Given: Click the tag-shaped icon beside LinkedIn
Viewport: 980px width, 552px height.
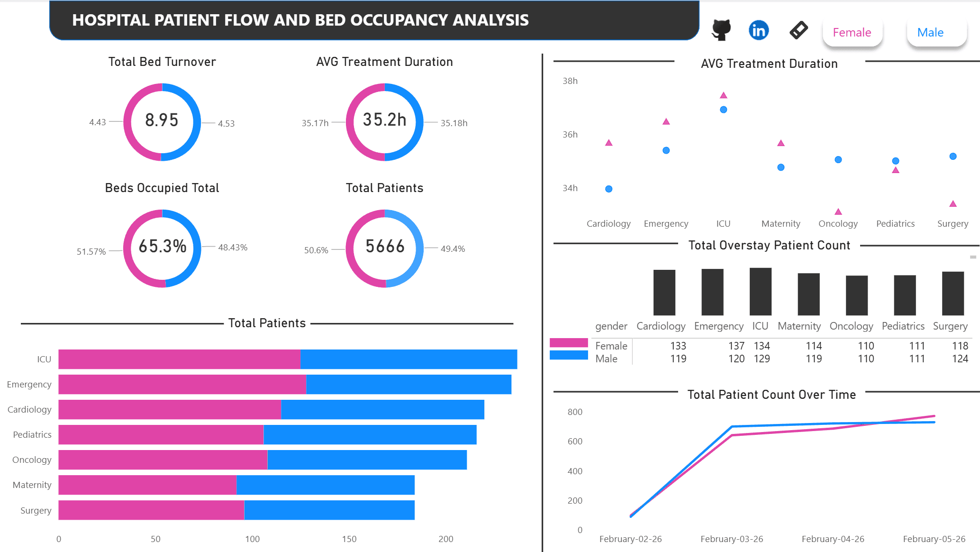Looking at the screenshot, I should pos(798,29).
